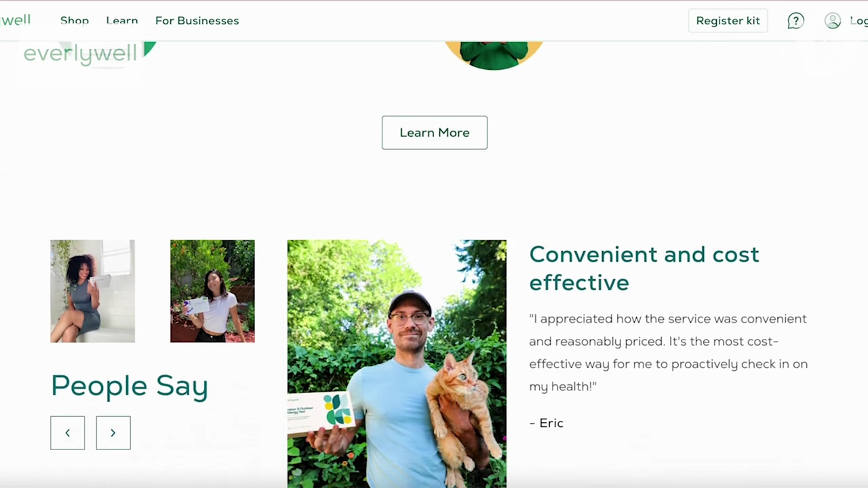
Task: Click the testimonial quote paragraph text
Action: point(668,352)
